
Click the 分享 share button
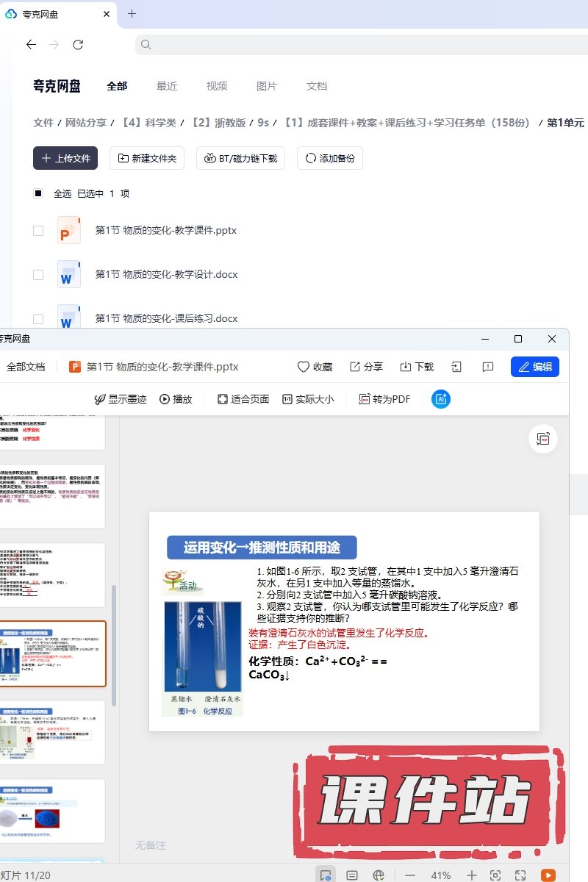(x=366, y=367)
